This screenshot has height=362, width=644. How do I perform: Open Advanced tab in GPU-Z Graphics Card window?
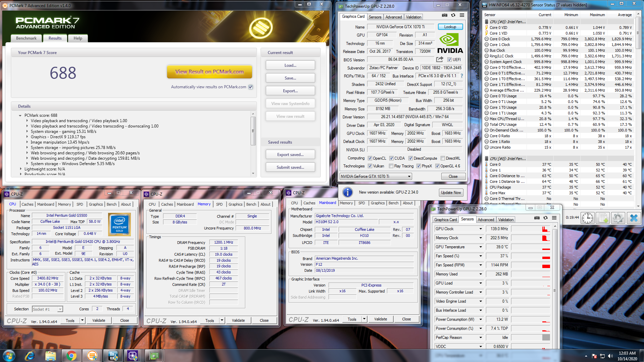point(393,17)
